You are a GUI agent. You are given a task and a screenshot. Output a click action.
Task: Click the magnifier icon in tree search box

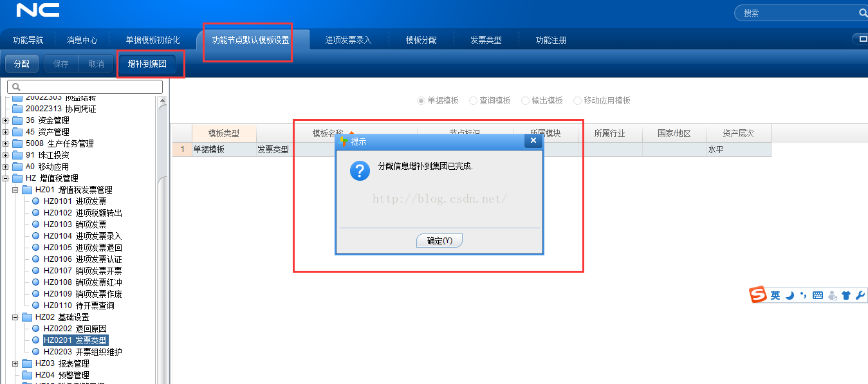pyautogui.click(x=17, y=87)
